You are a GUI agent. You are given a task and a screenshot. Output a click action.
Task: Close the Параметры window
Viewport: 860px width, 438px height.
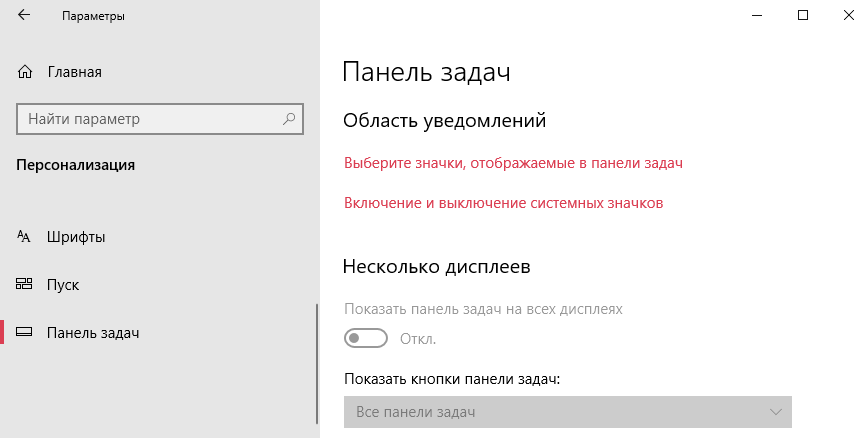845,16
